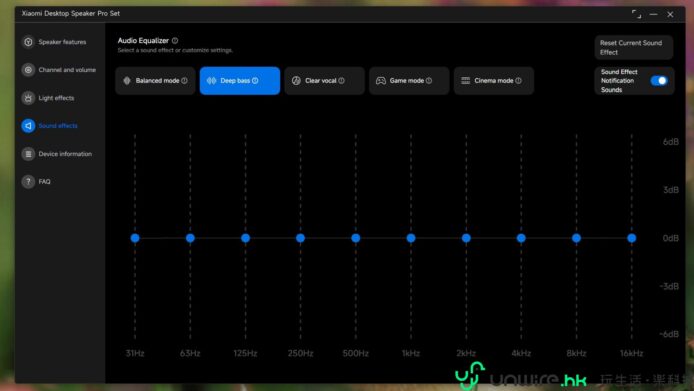Image resolution: width=694 pixels, height=391 pixels.
Task: Open Device information menu label
Action: 65,154
